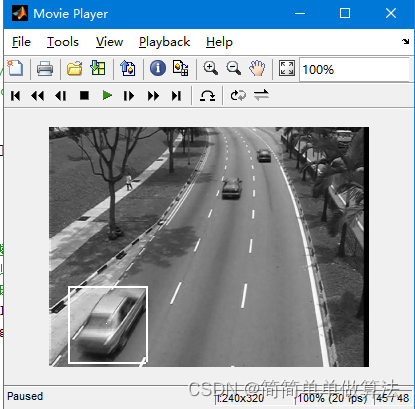Open the 100% magnification combo box
Image resolution: width=415 pixels, height=409 pixels.
(x=354, y=69)
